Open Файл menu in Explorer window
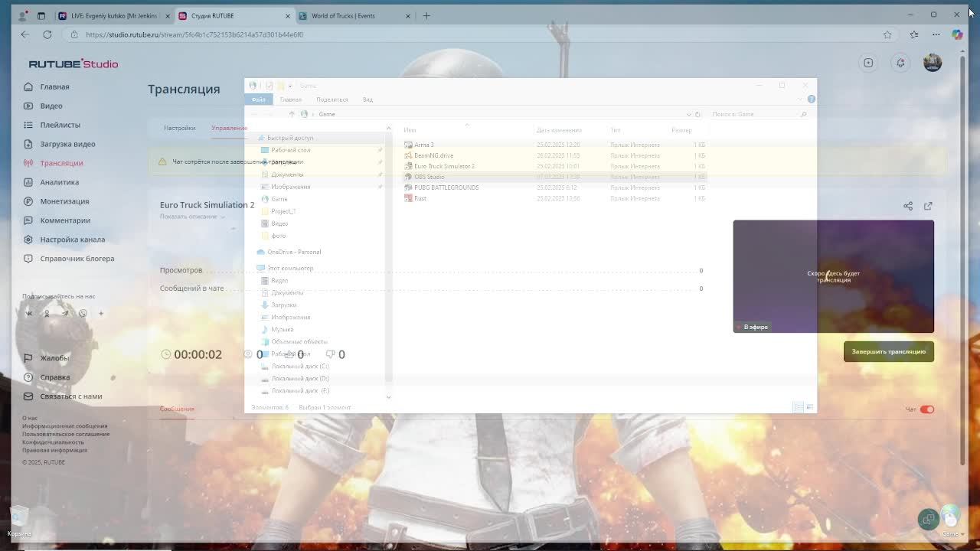The image size is (980, 551). pos(259,99)
